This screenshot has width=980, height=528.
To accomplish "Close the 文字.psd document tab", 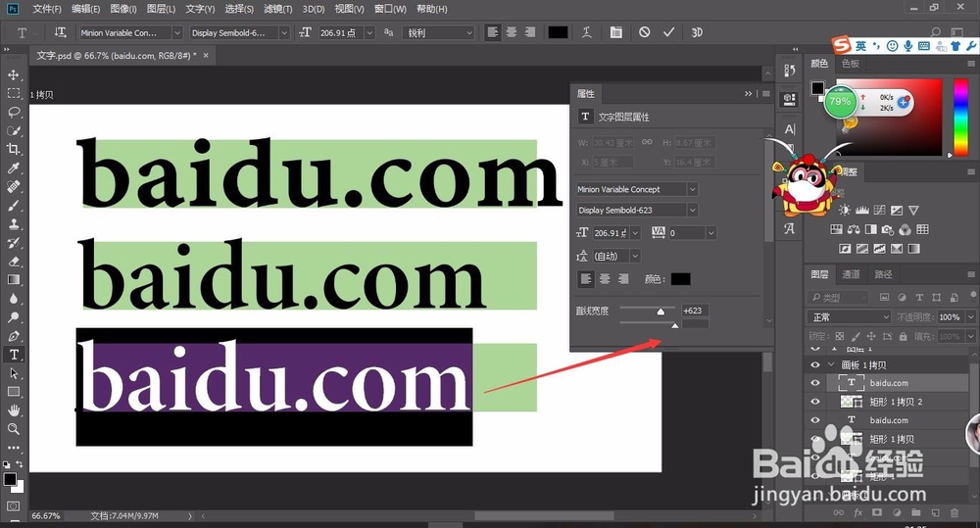I will 206,56.
